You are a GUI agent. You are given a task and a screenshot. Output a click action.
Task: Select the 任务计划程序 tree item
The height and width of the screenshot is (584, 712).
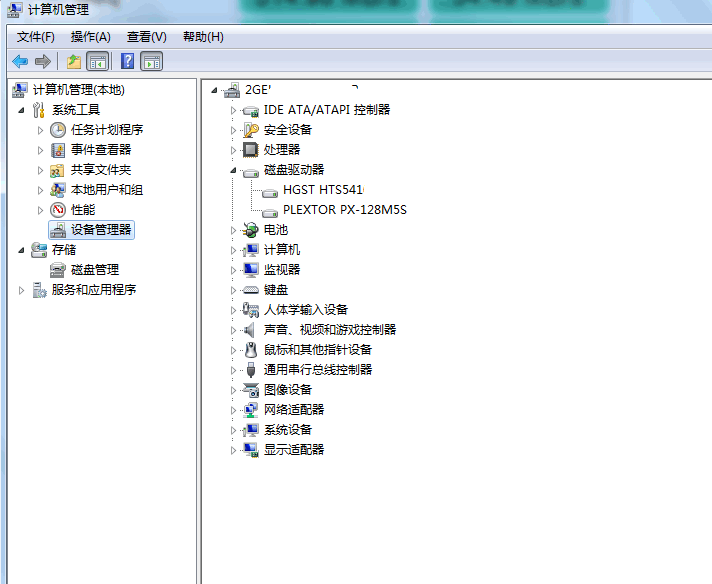(107, 130)
